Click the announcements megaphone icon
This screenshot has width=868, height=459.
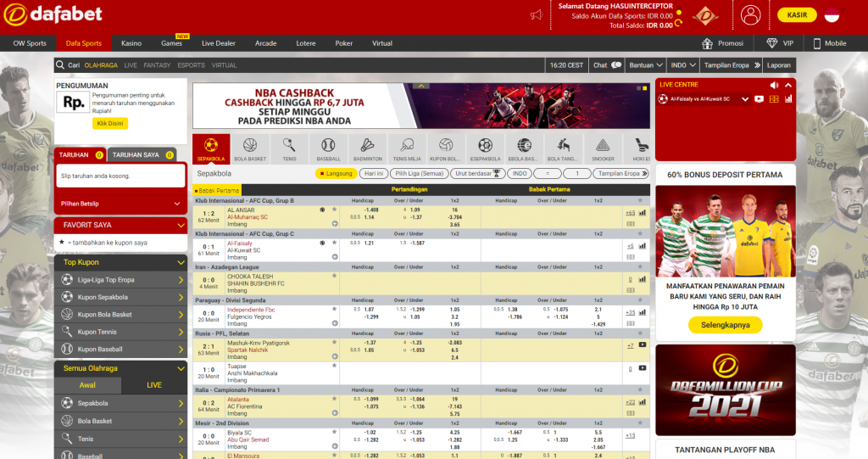pyautogui.click(x=537, y=15)
